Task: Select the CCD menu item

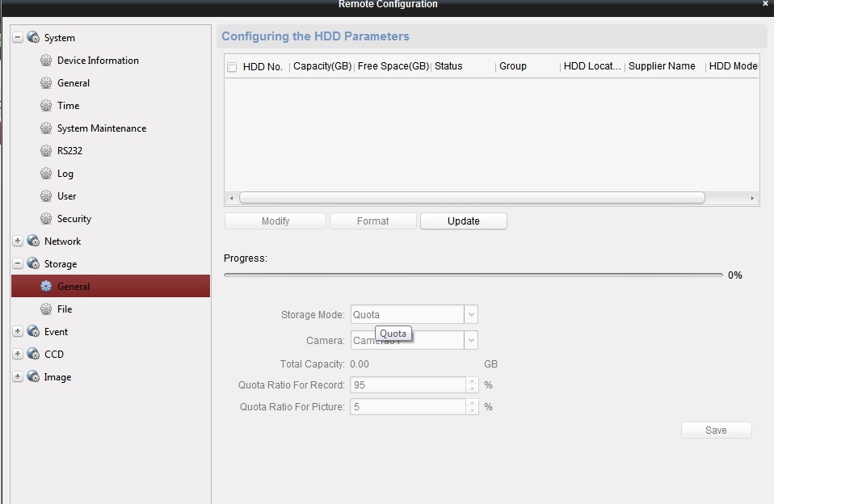Action: 54,355
